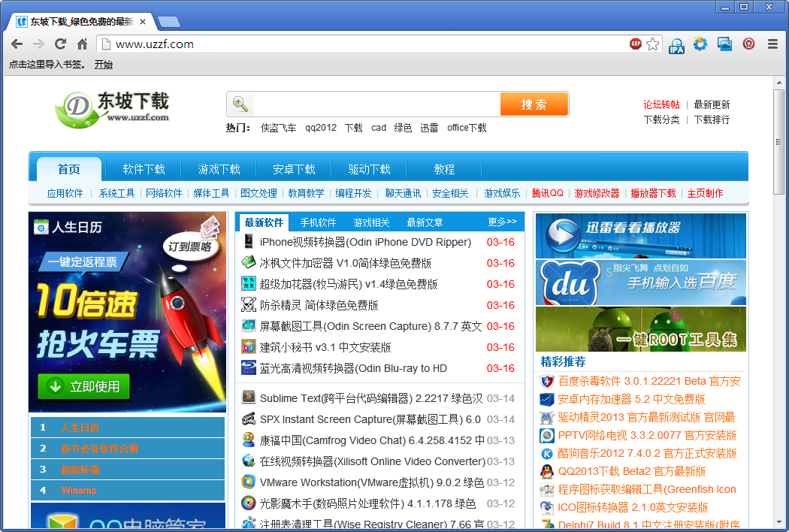Switch to the 游戏相关 list tab
Screen dimensions: 789x532
click(x=371, y=222)
